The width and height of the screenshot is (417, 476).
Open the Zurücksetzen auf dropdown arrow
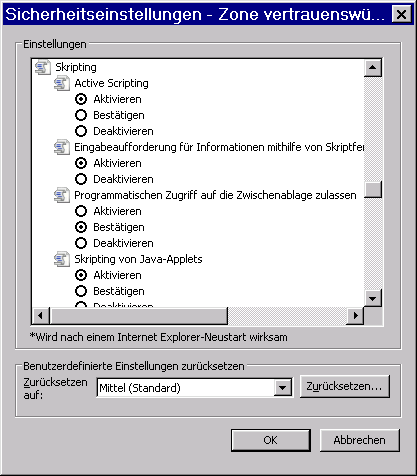point(283,388)
